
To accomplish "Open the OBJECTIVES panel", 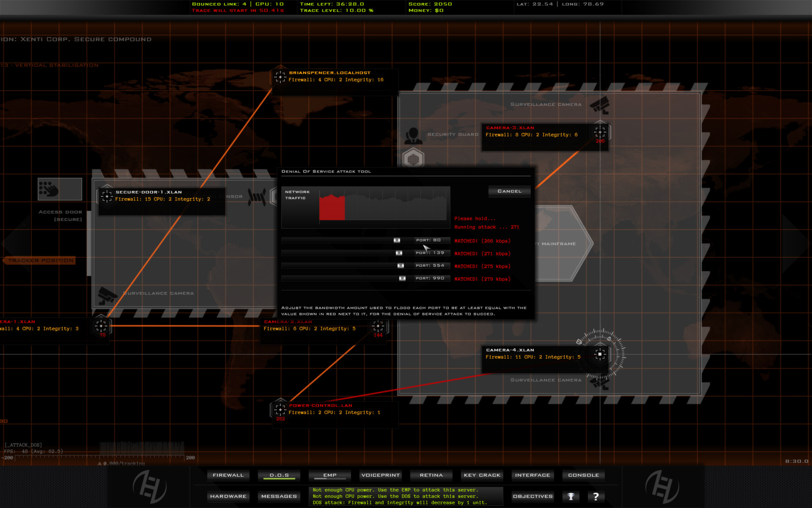I will (532, 496).
